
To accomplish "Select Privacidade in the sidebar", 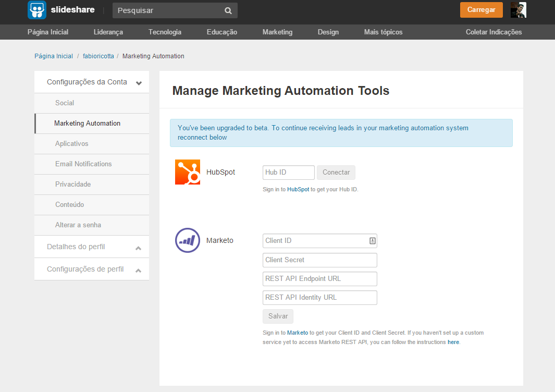I will [x=73, y=185].
